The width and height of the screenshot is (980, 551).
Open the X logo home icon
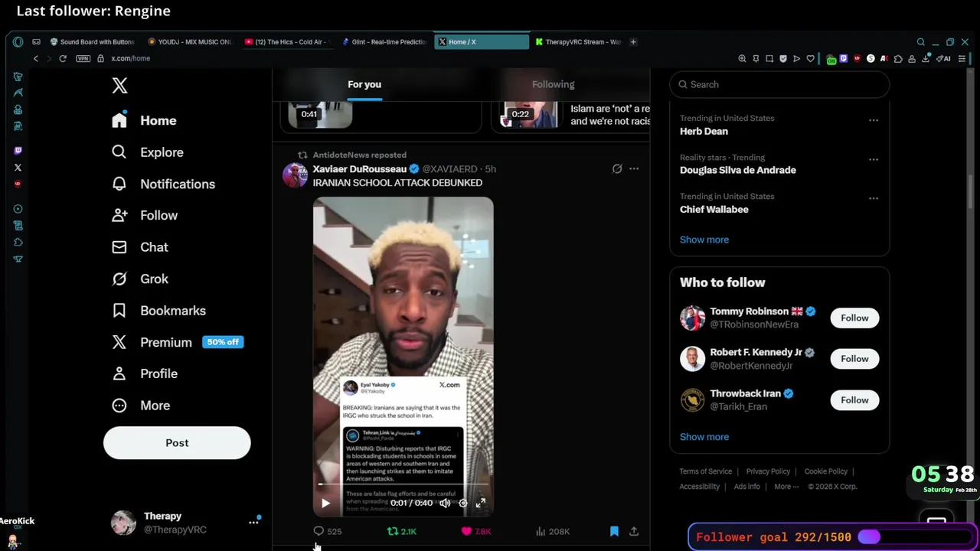click(x=119, y=85)
